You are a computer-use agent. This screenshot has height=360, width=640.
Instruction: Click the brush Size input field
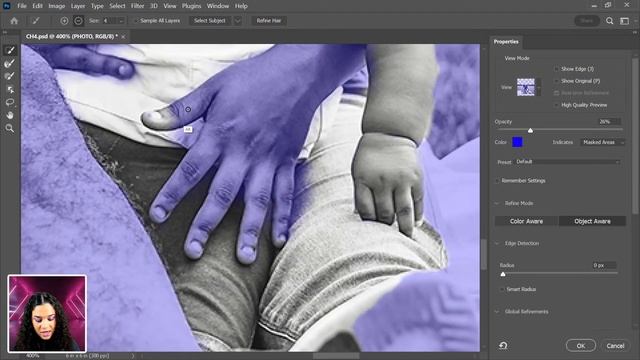[x=109, y=21]
